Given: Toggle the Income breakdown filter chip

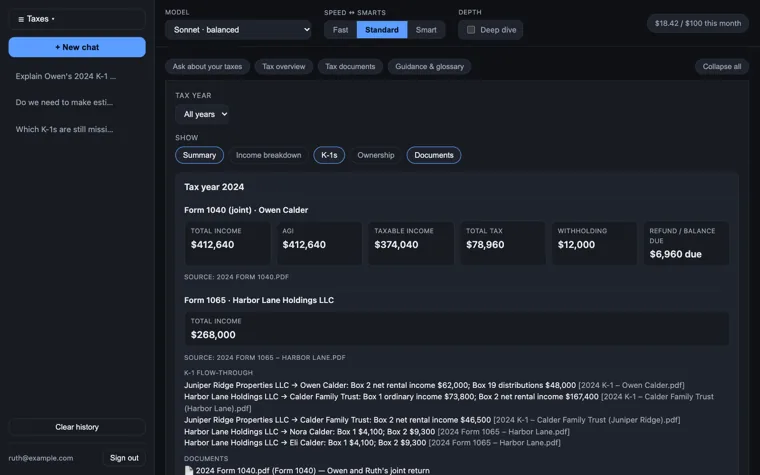Looking at the screenshot, I should point(269,155).
